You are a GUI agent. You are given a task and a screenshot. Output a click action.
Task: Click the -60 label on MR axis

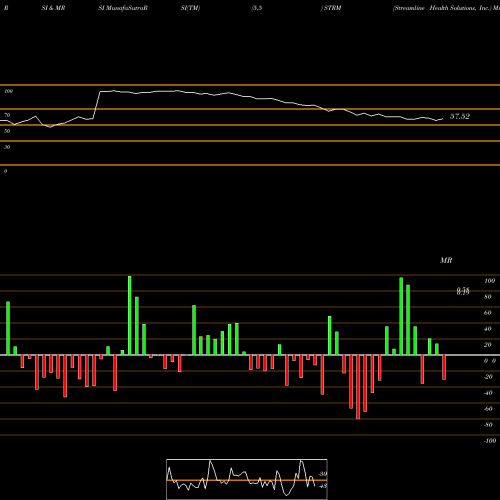488,409
